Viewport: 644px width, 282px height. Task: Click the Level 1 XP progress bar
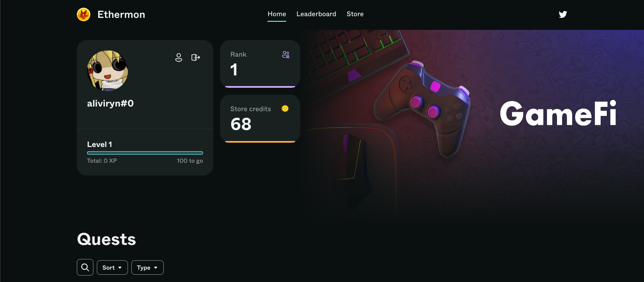145,153
